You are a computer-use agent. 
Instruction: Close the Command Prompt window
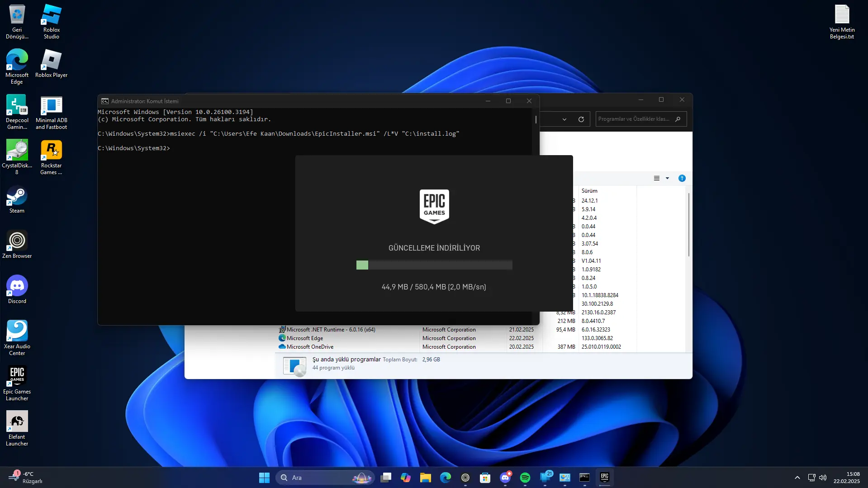coord(529,101)
